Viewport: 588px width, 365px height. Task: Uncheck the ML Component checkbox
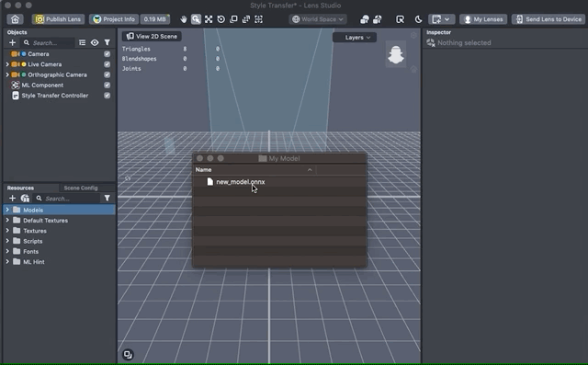coord(107,86)
